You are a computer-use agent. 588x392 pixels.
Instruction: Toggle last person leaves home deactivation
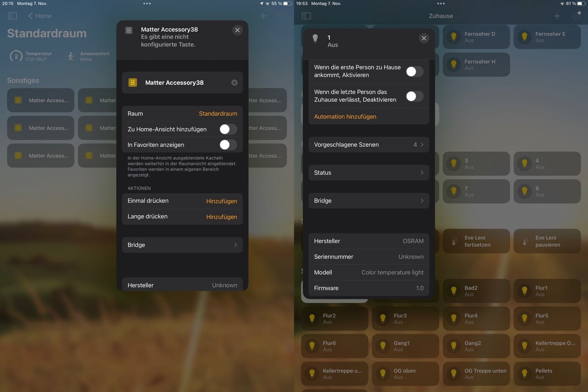coord(415,96)
